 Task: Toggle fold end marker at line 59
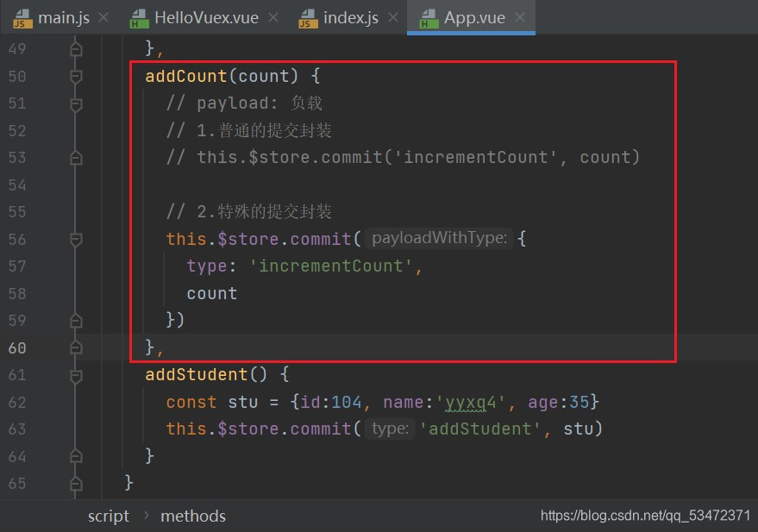point(76,321)
